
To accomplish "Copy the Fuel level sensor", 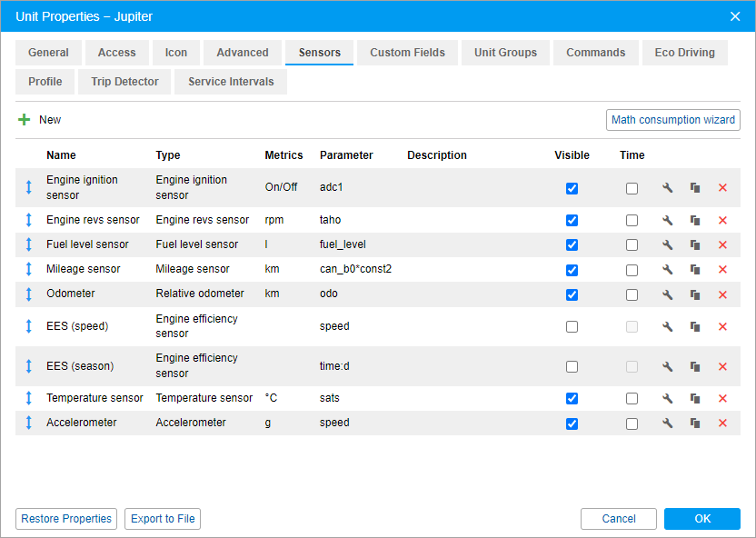I will (695, 244).
